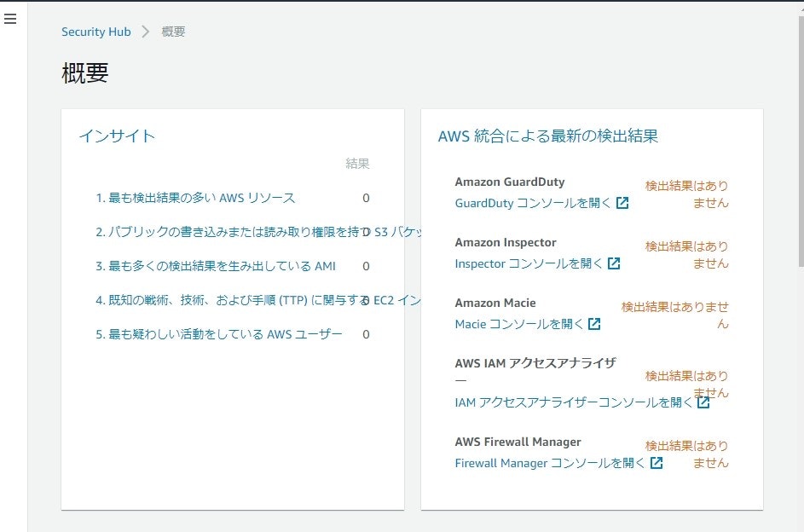
Task: Click external link icon beside IAM Access Analyzer console
Action: click(x=703, y=402)
